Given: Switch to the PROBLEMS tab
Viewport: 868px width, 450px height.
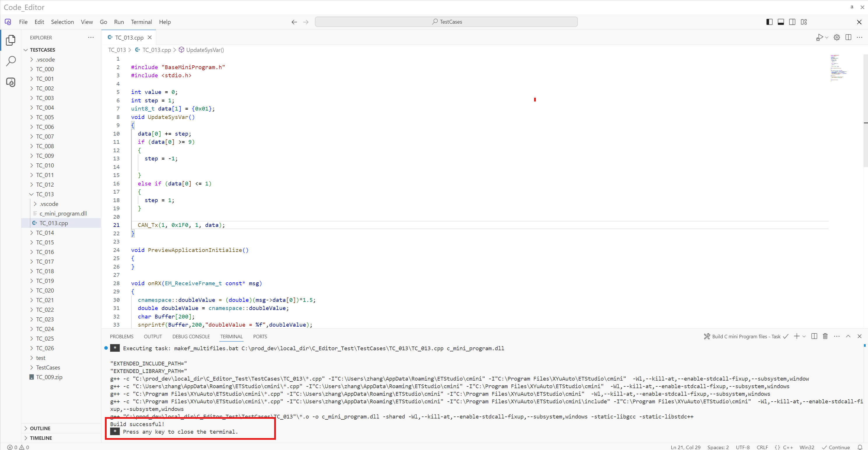Looking at the screenshot, I should tap(121, 337).
